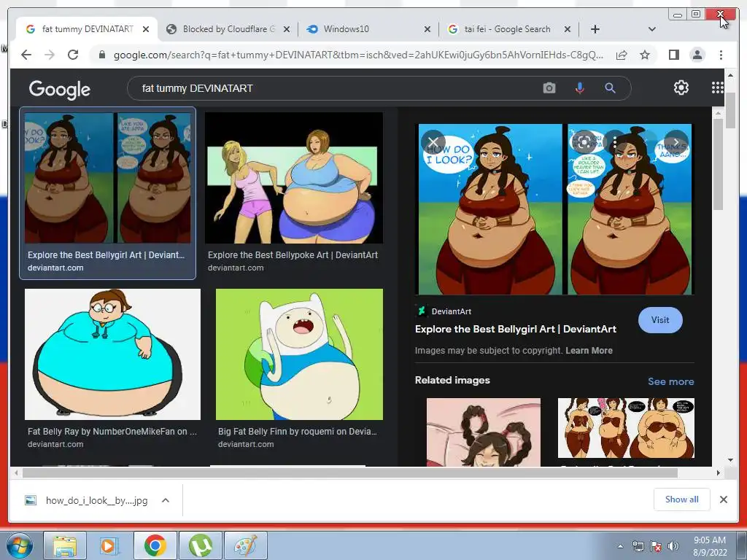
Task: Open the Big Fat Belly Finn thumbnail
Action: click(299, 354)
